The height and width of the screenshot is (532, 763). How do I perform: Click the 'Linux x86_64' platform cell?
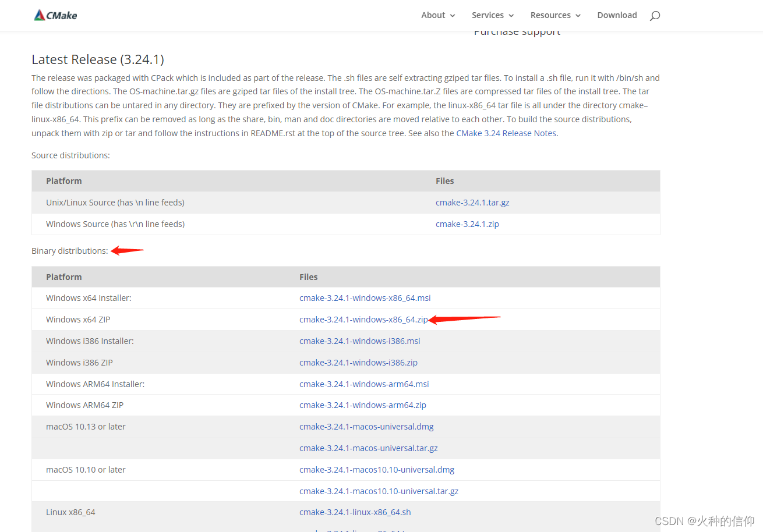pos(70,512)
